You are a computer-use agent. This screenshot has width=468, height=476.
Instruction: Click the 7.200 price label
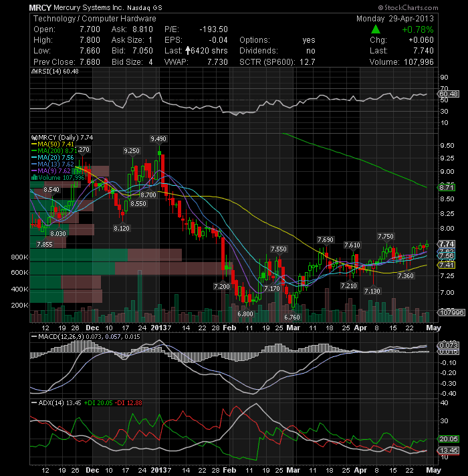222,287
